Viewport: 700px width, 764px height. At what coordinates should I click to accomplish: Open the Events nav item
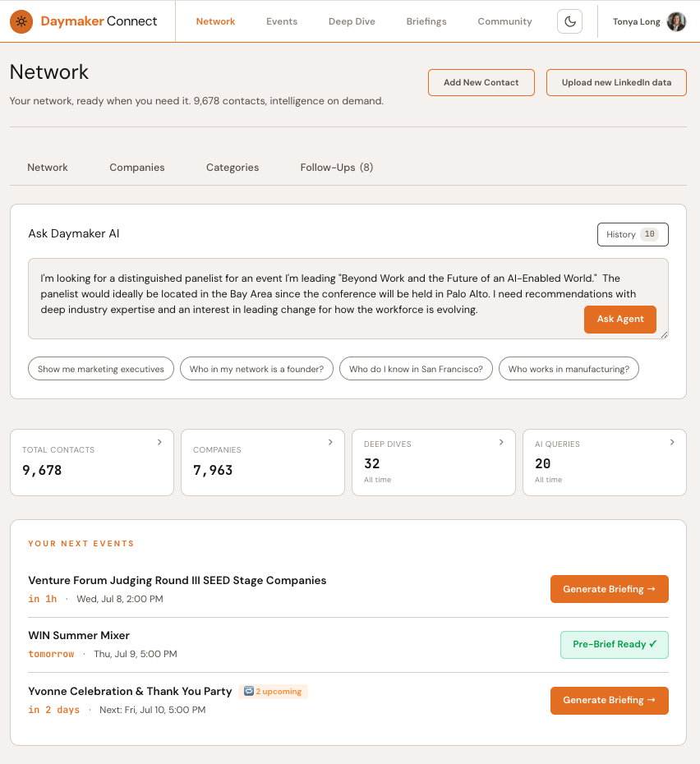282,21
